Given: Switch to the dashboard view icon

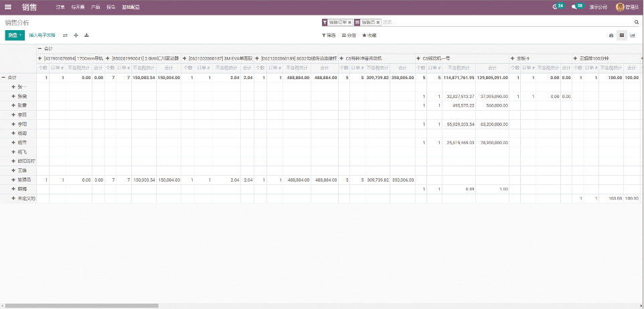Looking at the screenshot, I should pyautogui.click(x=611, y=35).
